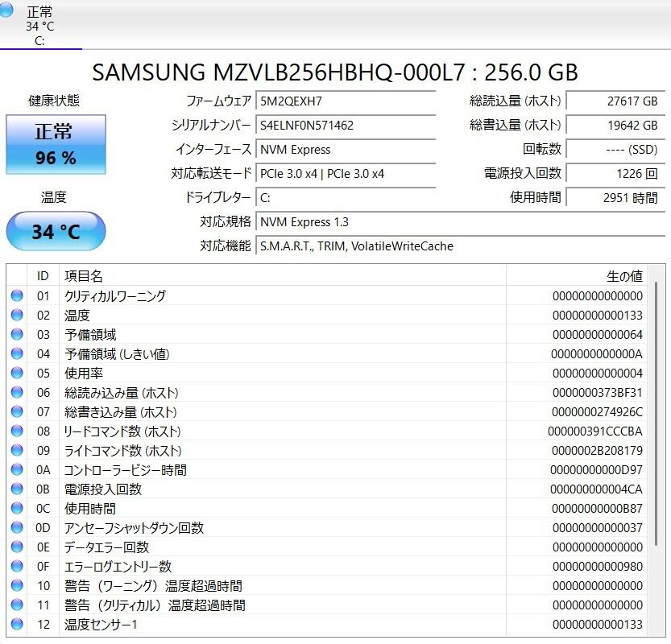This screenshot has width=671, height=644.
Task: Click status orb for row 0C 使用時間
Action: [17, 508]
